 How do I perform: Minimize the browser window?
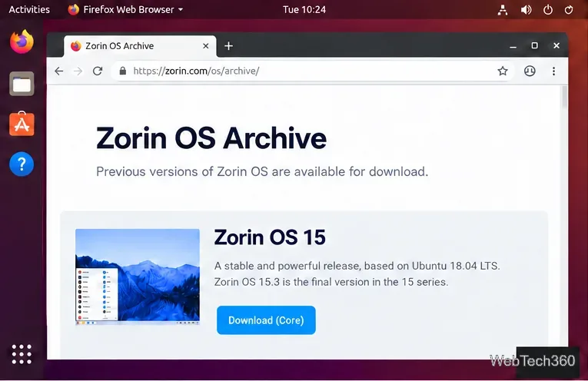click(x=513, y=46)
